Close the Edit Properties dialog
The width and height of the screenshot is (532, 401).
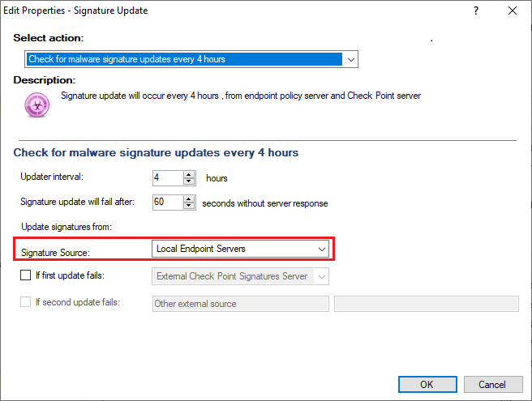(512, 11)
